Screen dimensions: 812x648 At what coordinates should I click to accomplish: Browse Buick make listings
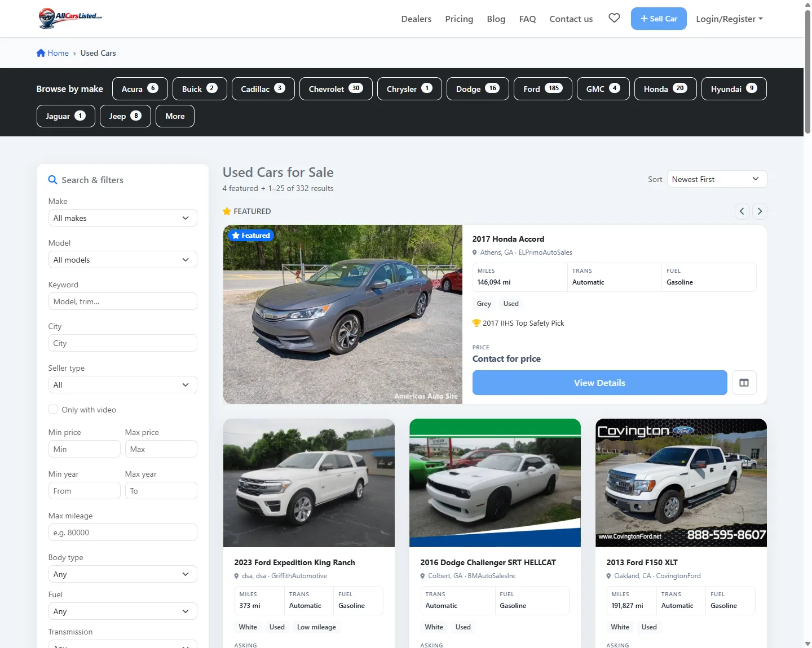(200, 88)
